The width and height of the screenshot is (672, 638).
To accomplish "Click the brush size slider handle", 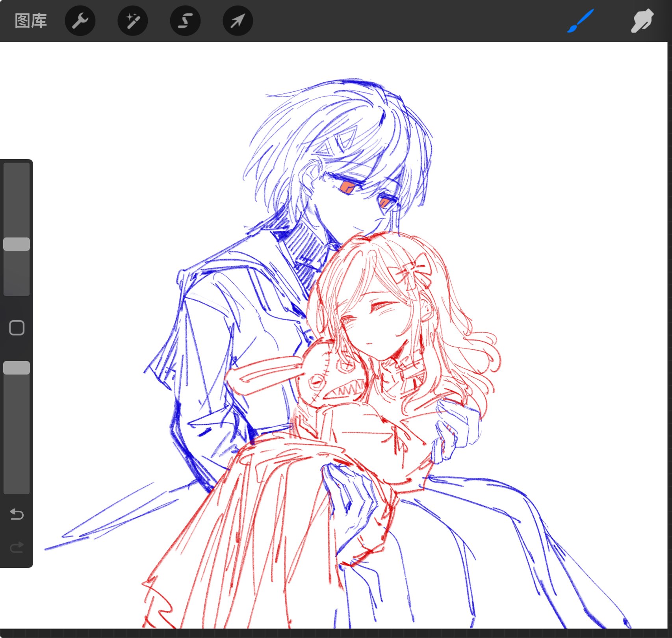I will tap(17, 244).
